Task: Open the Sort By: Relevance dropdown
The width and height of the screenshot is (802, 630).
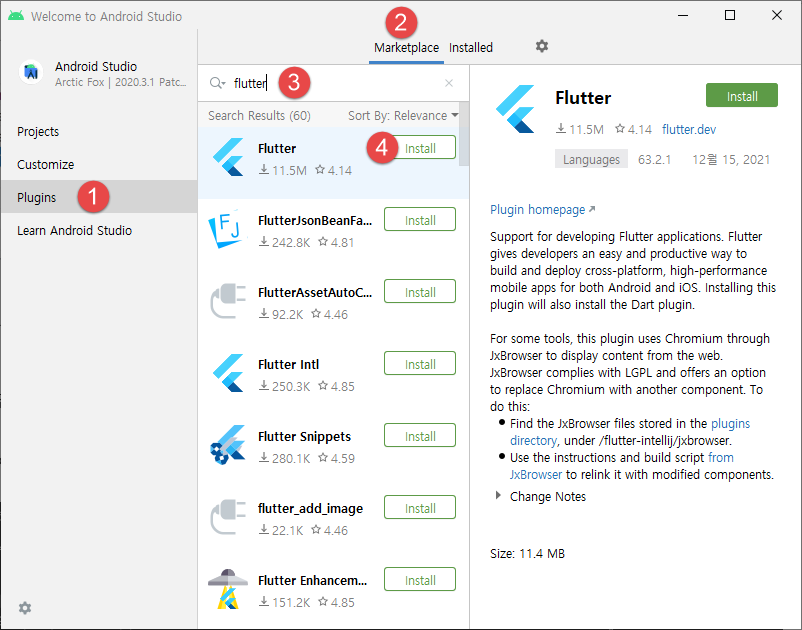Action: [403, 116]
